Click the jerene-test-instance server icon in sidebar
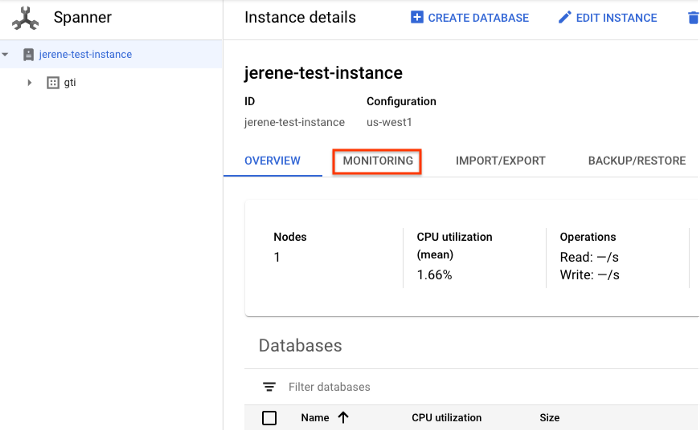Image resolution: width=700 pixels, height=430 pixels. pyautogui.click(x=29, y=54)
